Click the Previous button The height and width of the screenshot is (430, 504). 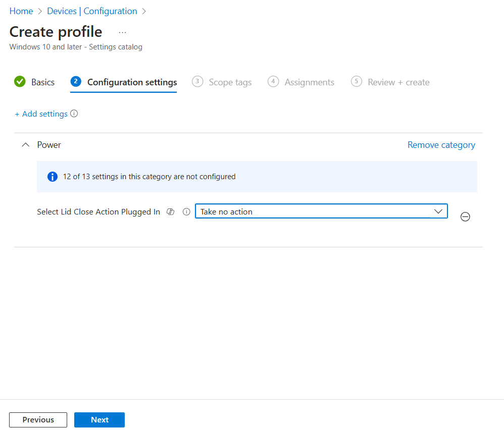pyautogui.click(x=38, y=420)
